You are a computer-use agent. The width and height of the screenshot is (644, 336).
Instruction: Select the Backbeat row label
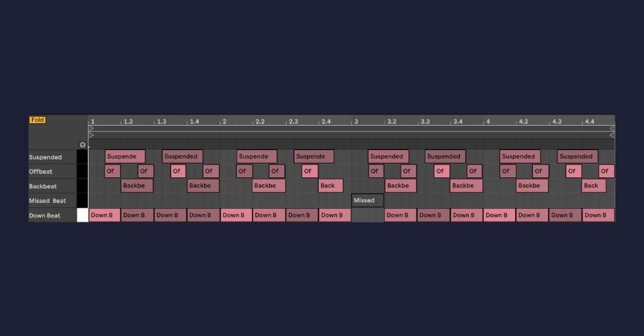pyautogui.click(x=43, y=187)
